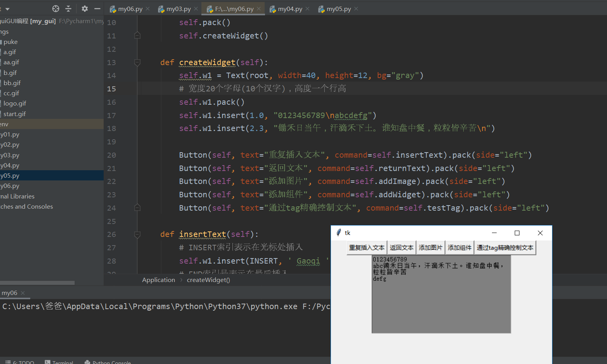This screenshot has height=364, width=607.
Task: Click the locate/scroll-from-source target icon
Action: click(x=56, y=9)
